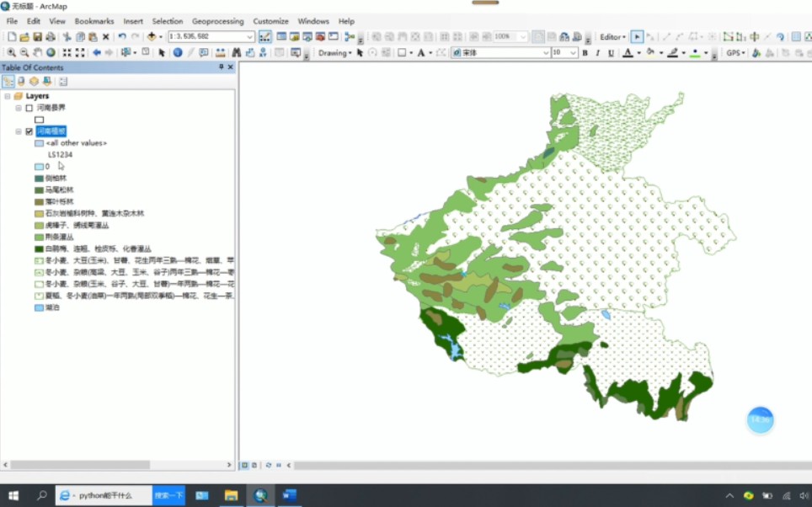Open File Explorer from the taskbar
Viewport: 812px width, 507px height.
pos(231,495)
